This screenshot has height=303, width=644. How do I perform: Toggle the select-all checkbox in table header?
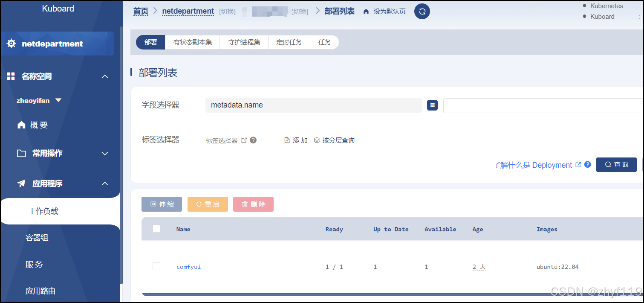pyautogui.click(x=156, y=229)
